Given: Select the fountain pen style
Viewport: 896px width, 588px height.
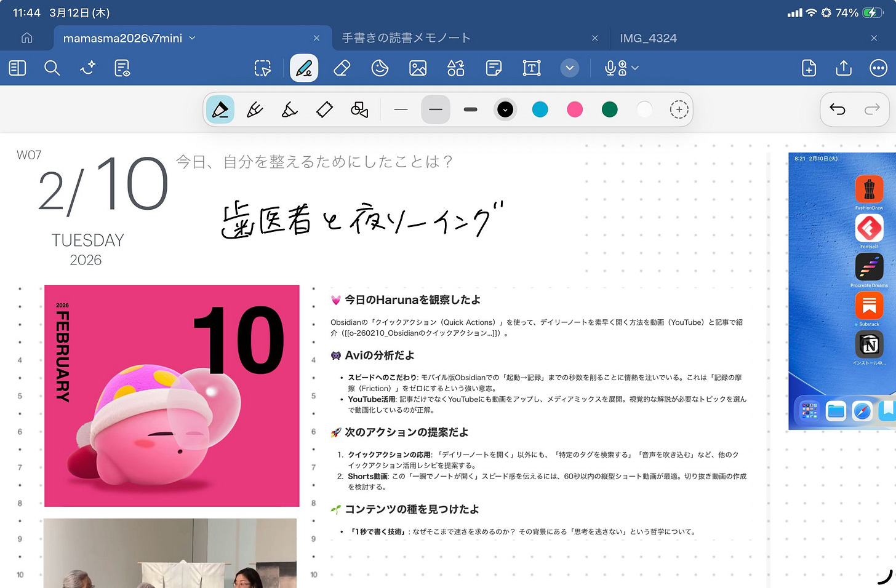Looking at the screenshot, I should point(220,109).
